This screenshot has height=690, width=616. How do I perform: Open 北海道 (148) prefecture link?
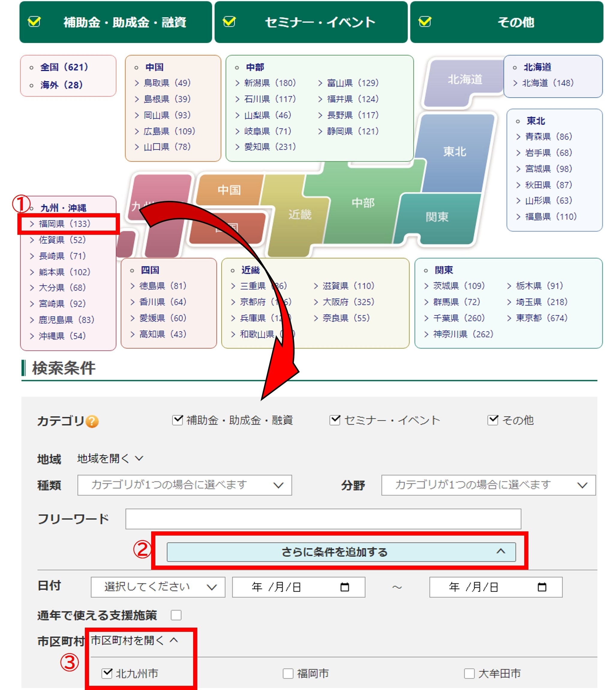[x=548, y=83]
